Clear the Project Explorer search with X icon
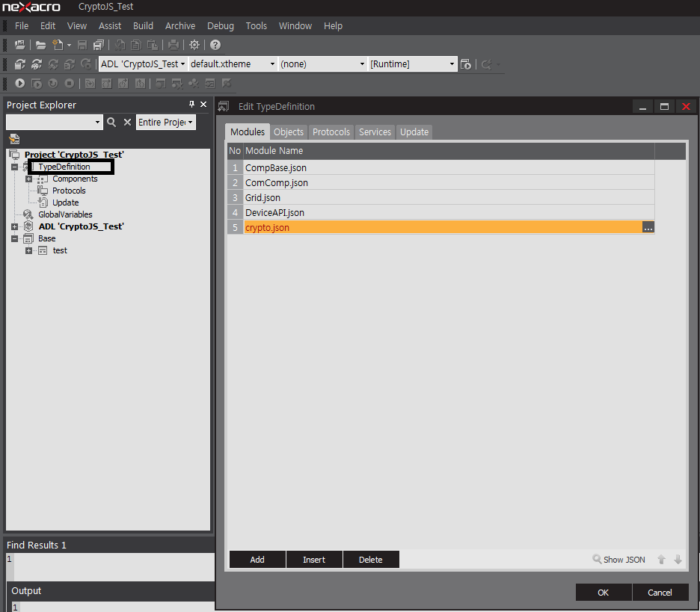The width and height of the screenshot is (700, 612). click(127, 123)
